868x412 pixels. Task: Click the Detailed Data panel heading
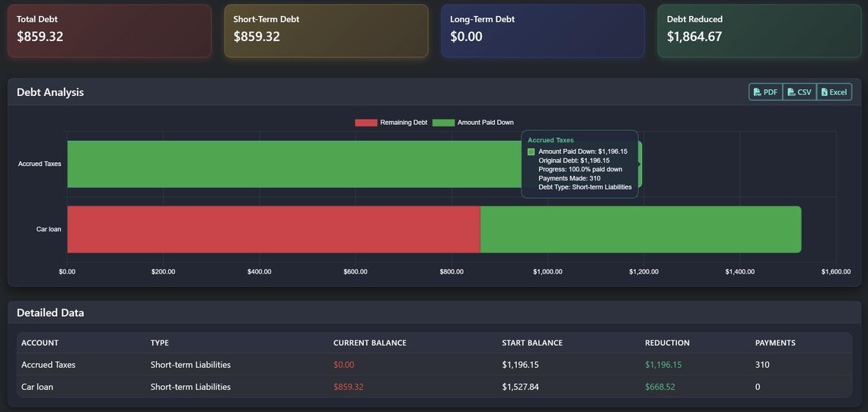tap(50, 313)
